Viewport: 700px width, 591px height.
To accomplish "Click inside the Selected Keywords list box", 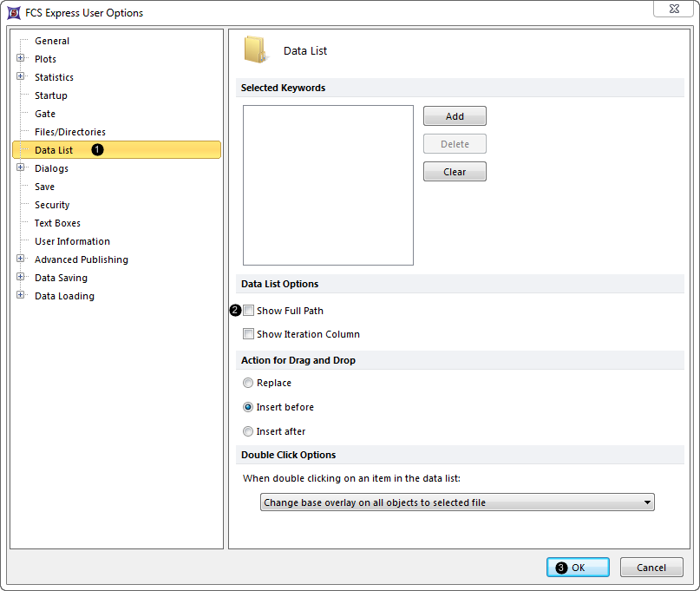I will tap(328, 185).
